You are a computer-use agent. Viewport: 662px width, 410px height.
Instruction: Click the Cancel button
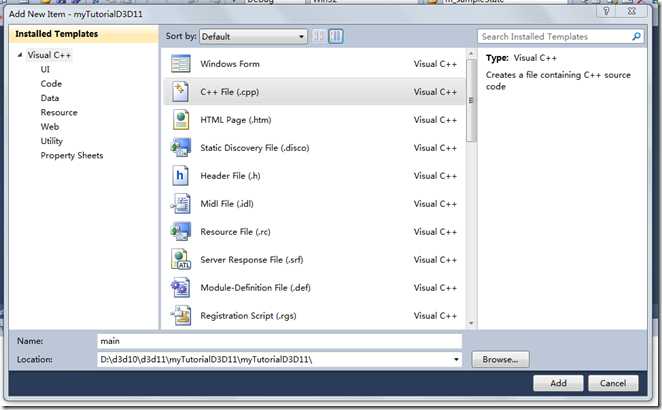click(x=613, y=383)
